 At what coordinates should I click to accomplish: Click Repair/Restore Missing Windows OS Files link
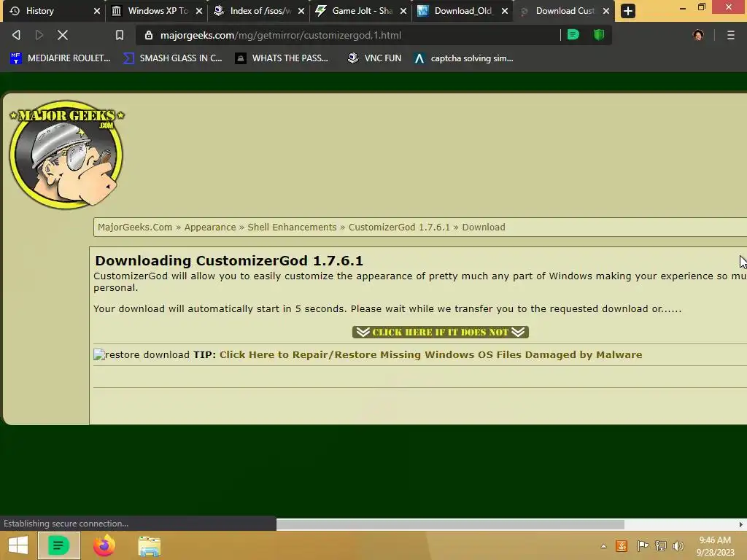(430, 355)
